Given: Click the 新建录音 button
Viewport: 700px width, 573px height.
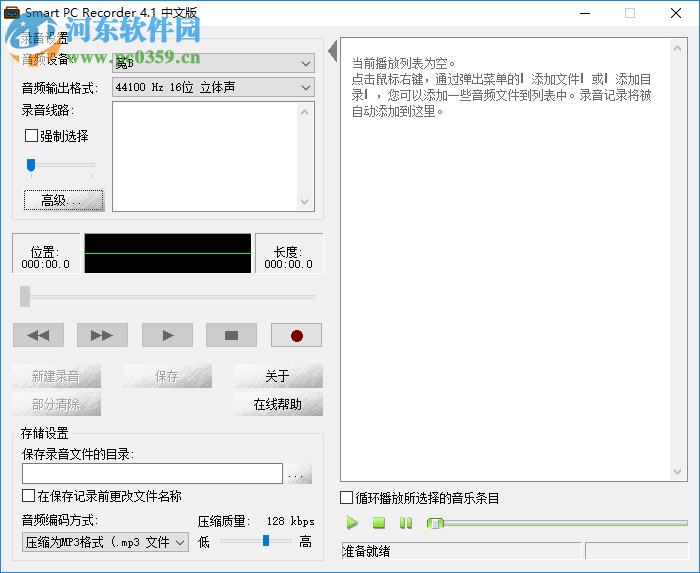Looking at the screenshot, I should point(56,376).
